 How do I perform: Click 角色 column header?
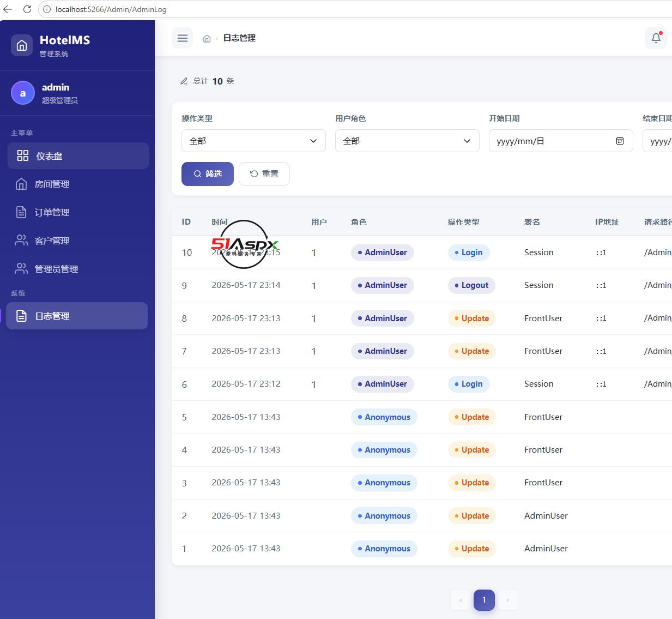click(x=359, y=222)
